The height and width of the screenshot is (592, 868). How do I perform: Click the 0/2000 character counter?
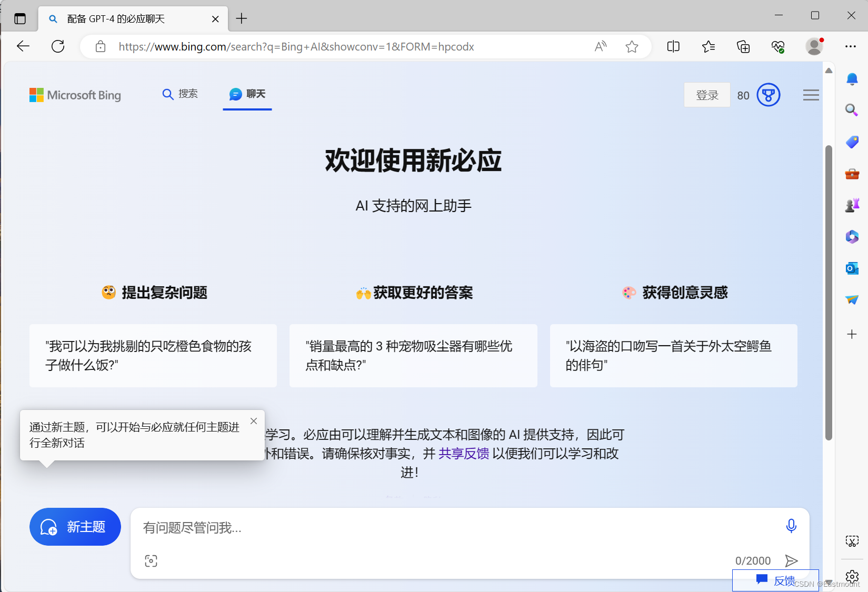(753, 561)
